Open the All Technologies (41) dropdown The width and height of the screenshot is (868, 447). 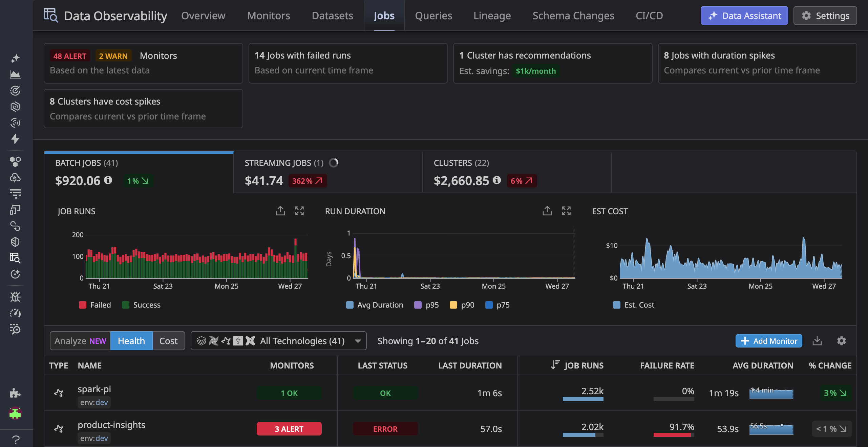click(278, 341)
